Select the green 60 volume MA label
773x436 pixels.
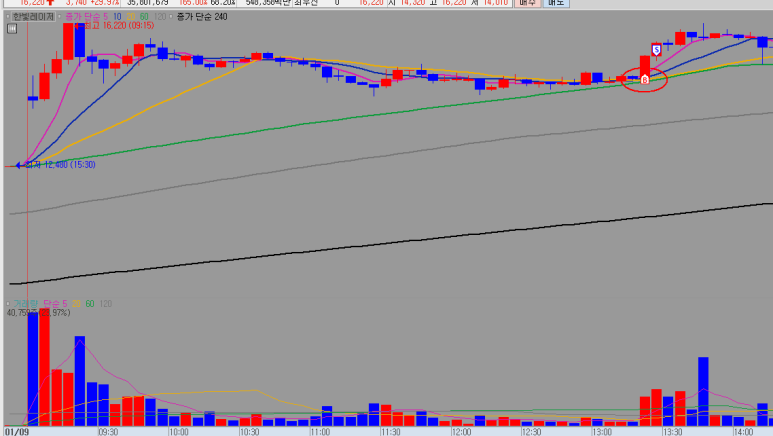[90, 304]
